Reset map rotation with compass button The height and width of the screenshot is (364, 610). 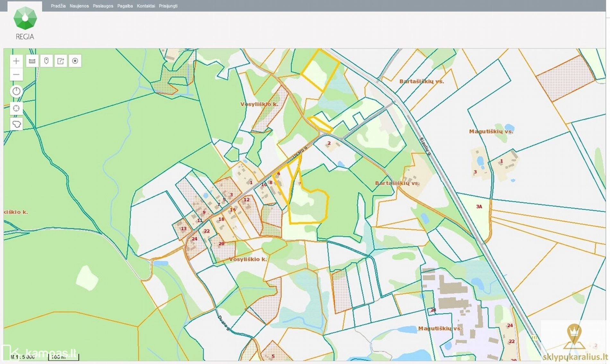[x=16, y=91]
